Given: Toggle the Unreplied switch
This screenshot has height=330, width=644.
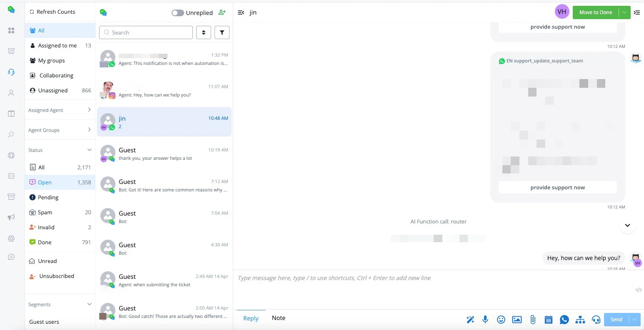Looking at the screenshot, I should tap(177, 12).
